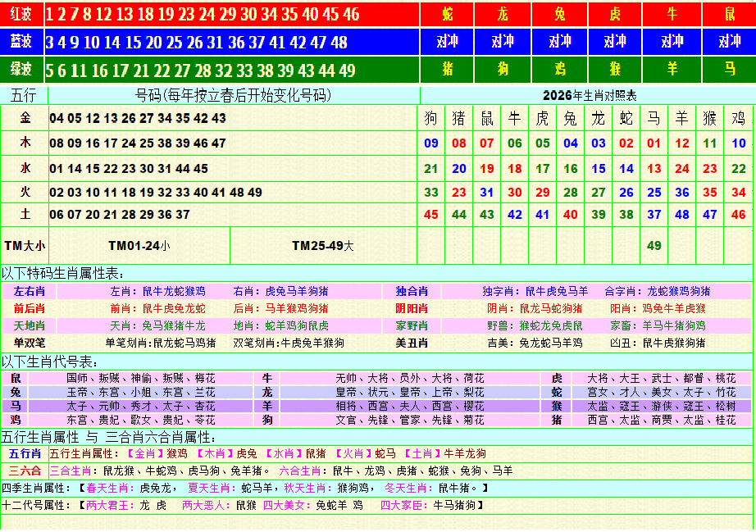Click the 红波 red wave label
This screenshot has width=756, height=532.
click(x=21, y=14)
